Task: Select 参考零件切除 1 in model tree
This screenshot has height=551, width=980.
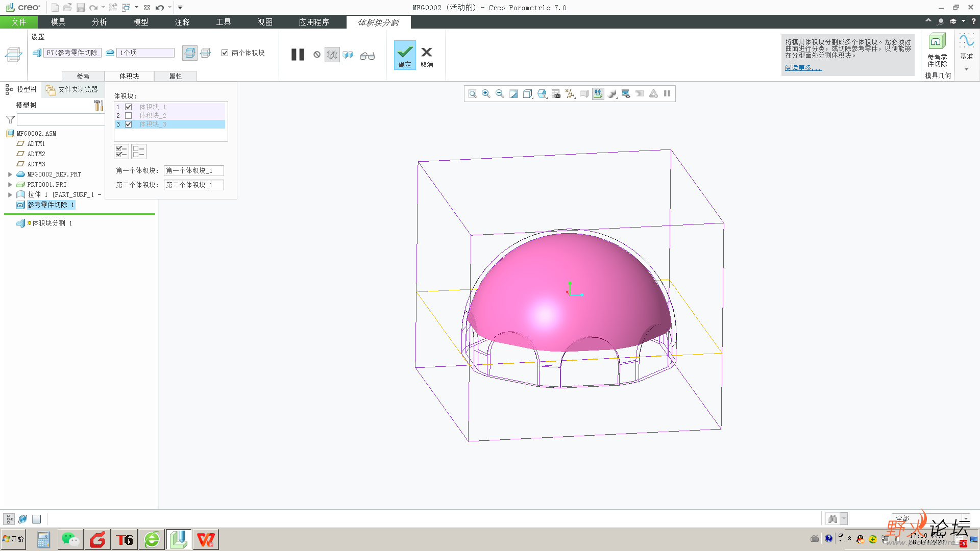Action: [51, 205]
